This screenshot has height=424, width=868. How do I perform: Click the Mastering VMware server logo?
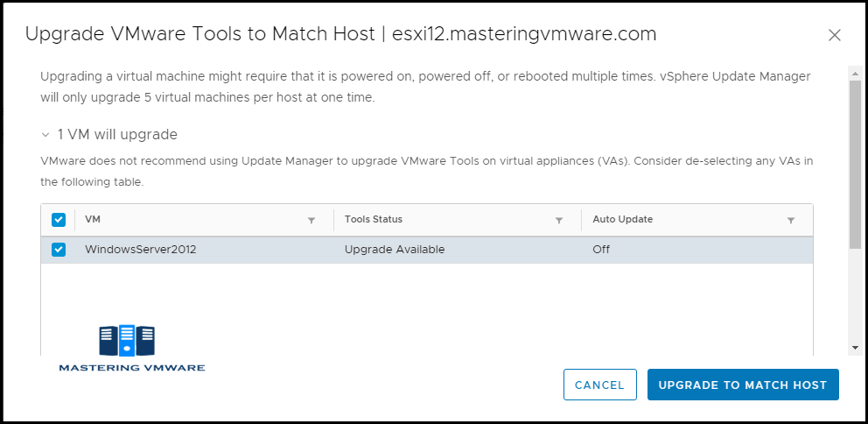point(127,340)
